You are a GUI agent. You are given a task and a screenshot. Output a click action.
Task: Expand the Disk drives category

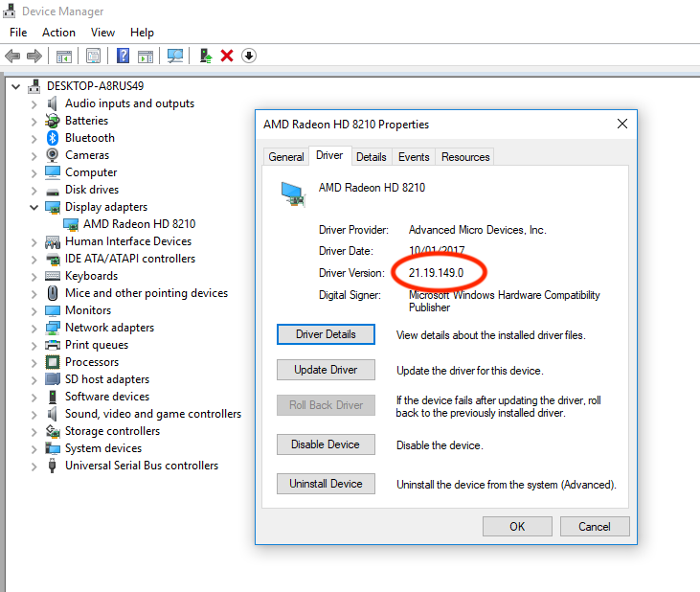(x=34, y=191)
